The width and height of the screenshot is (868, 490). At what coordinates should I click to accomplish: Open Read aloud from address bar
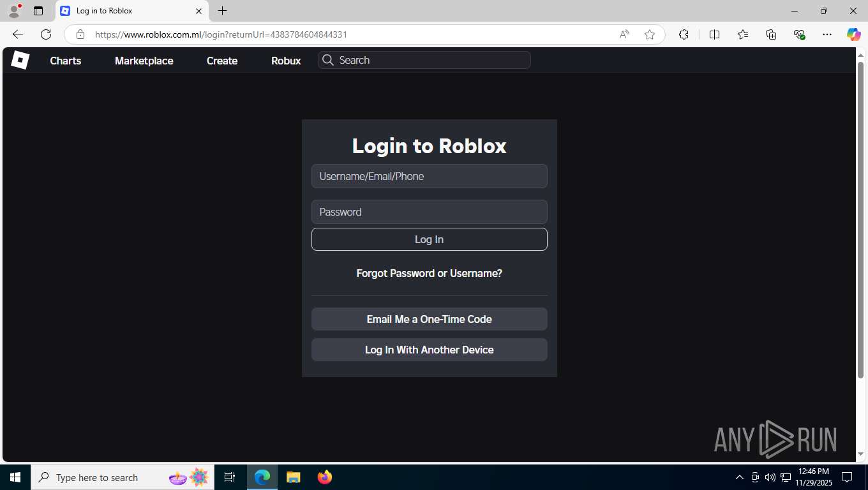click(624, 34)
